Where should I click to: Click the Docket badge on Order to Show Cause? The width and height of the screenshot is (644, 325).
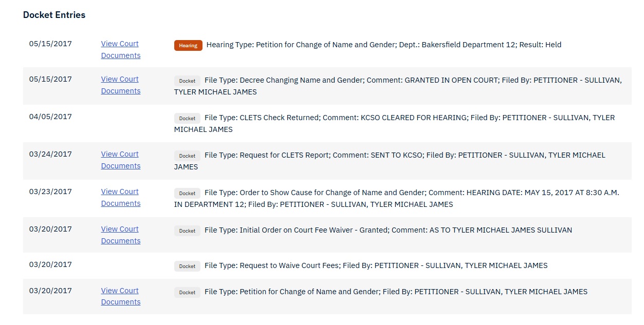click(187, 193)
